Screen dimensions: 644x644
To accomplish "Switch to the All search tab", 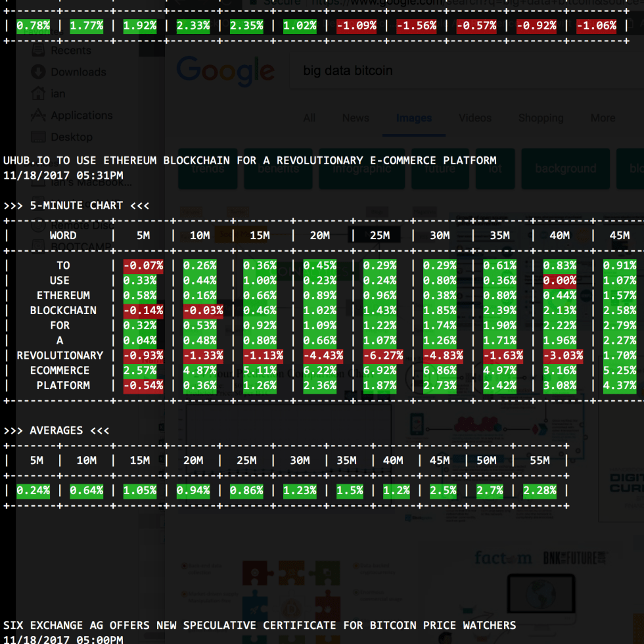I will (x=309, y=118).
